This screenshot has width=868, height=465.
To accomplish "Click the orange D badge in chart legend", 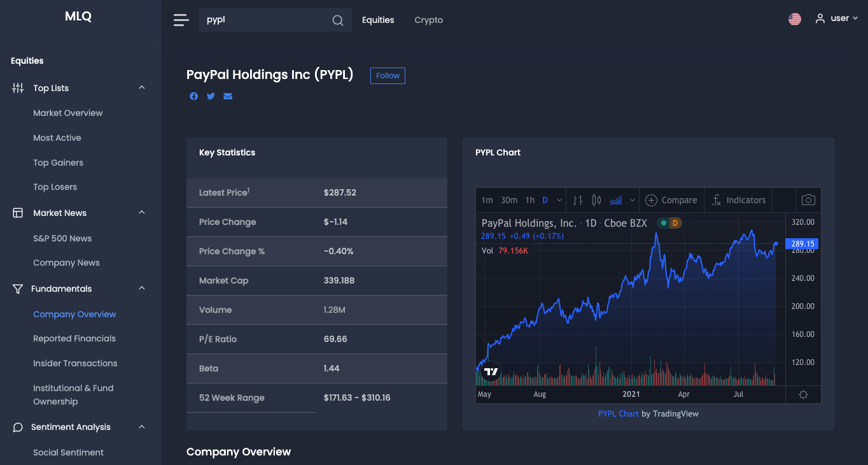I will [x=675, y=223].
